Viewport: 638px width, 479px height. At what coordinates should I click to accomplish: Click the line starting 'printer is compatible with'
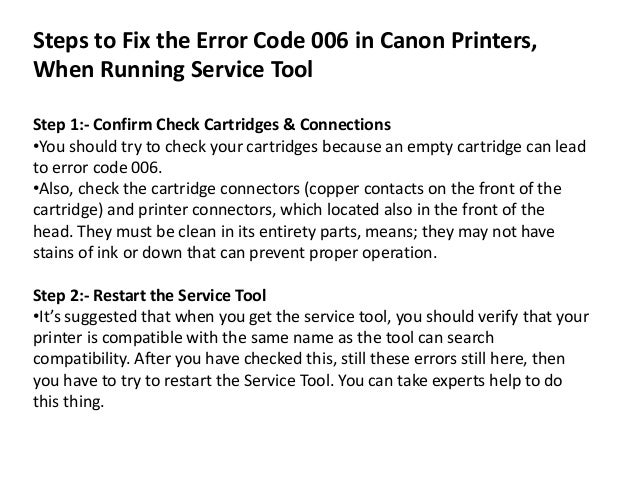[x=263, y=338]
